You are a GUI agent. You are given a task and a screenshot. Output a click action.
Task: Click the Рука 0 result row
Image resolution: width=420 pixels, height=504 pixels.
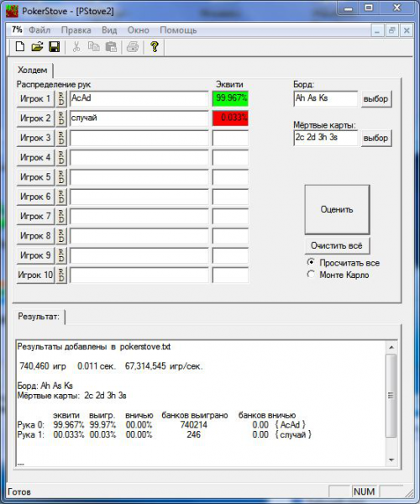(161, 425)
